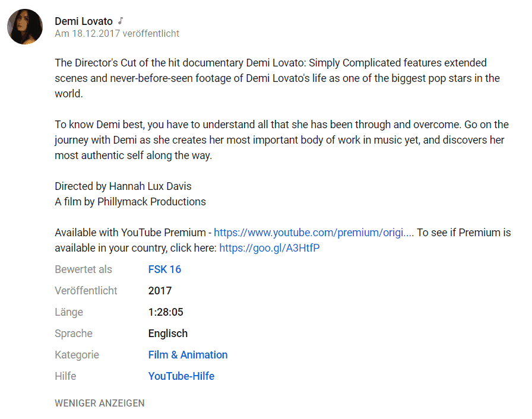The image size is (532, 419).
Task: Open the Film & Animation category link
Action: pyautogui.click(x=188, y=355)
